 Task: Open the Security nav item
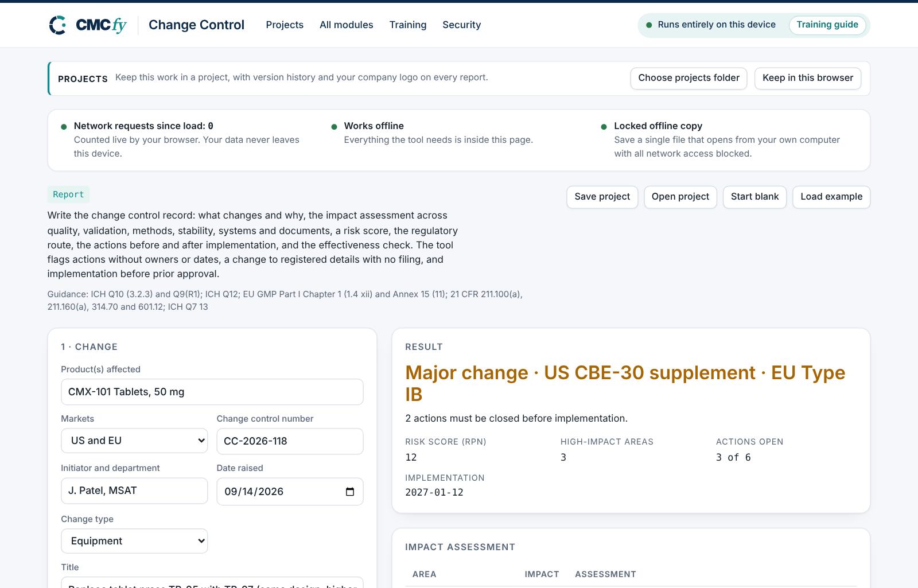tap(462, 25)
